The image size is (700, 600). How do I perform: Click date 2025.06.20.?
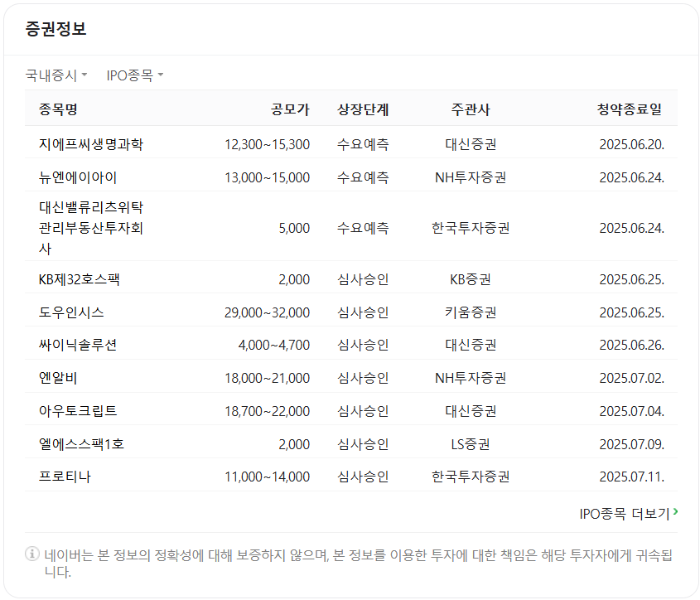click(x=632, y=144)
